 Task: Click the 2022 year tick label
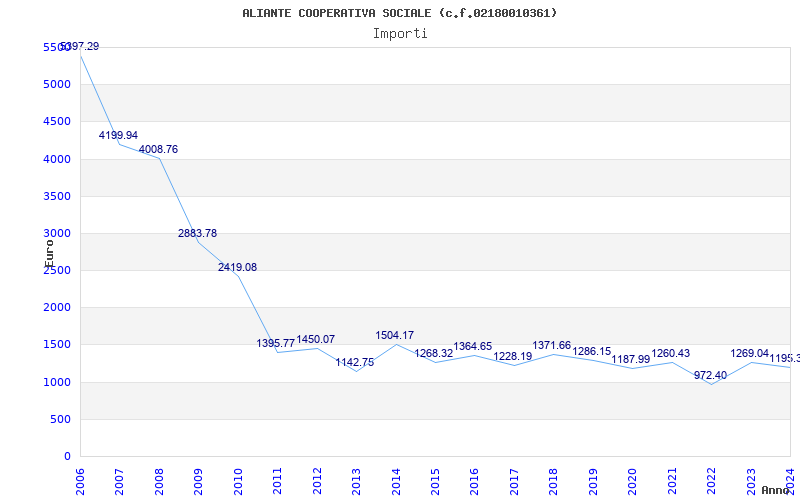coord(711,481)
